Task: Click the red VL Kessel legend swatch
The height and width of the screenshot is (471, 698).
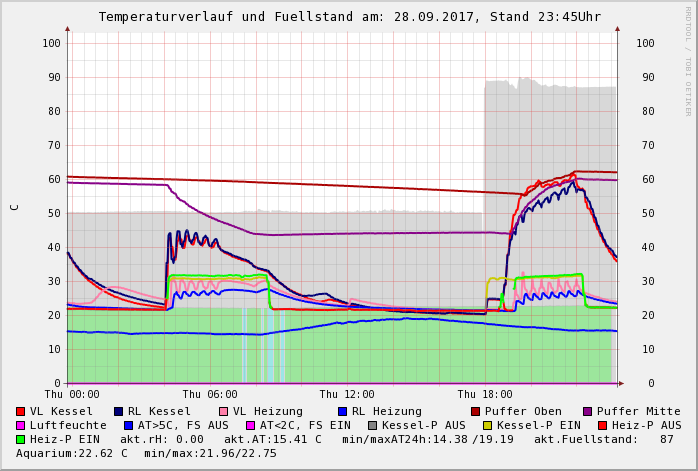Action: point(21,411)
